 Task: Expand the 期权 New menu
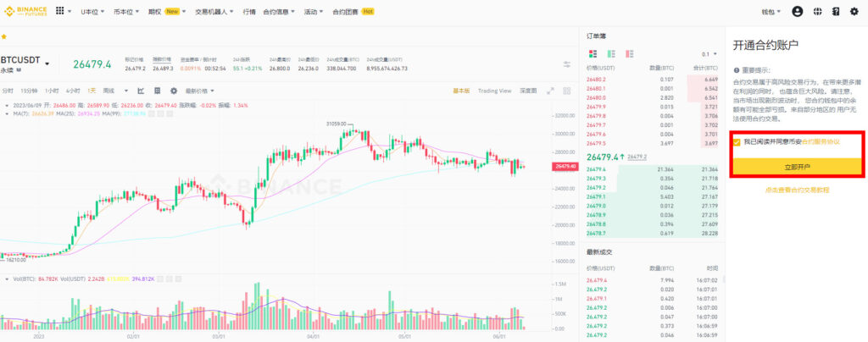tap(167, 12)
